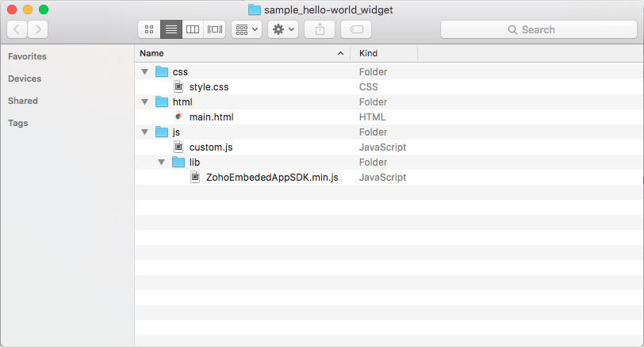Select the style.css file
The height and width of the screenshot is (348, 644).
pyautogui.click(x=209, y=87)
